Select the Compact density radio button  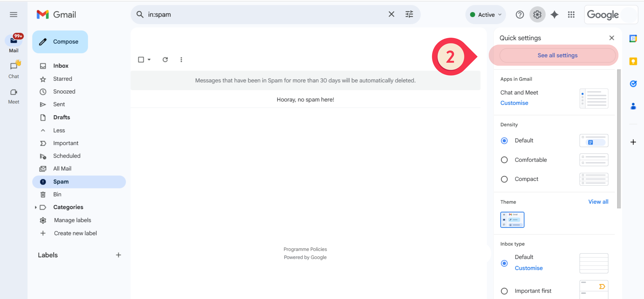pos(504,179)
